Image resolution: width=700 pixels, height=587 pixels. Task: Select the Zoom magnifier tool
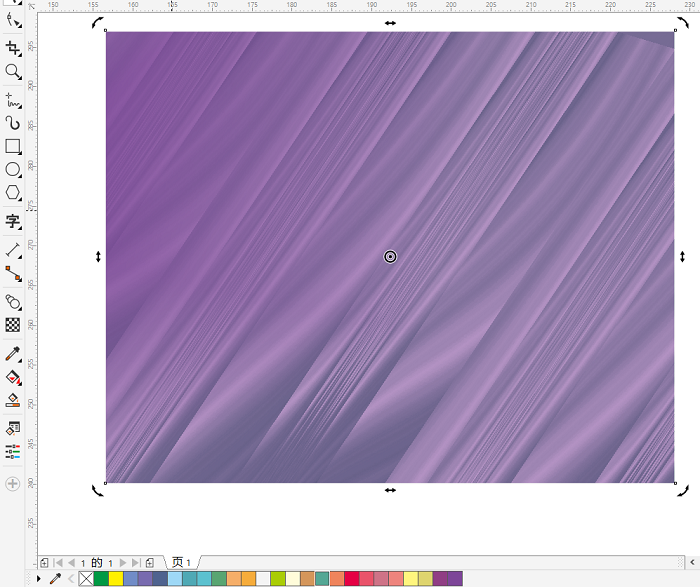click(x=12, y=71)
